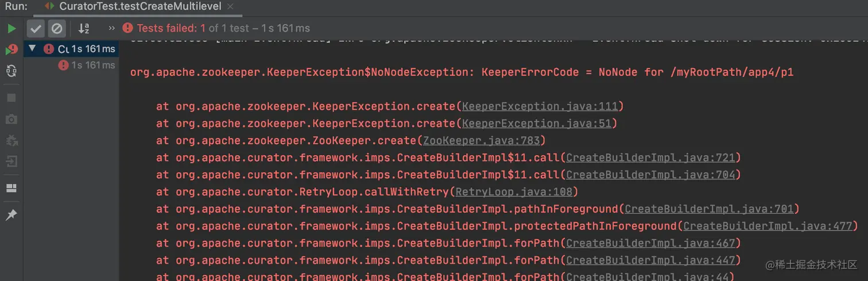Expand more toolbar actions chevron
868x281 pixels.
pyautogui.click(x=111, y=28)
